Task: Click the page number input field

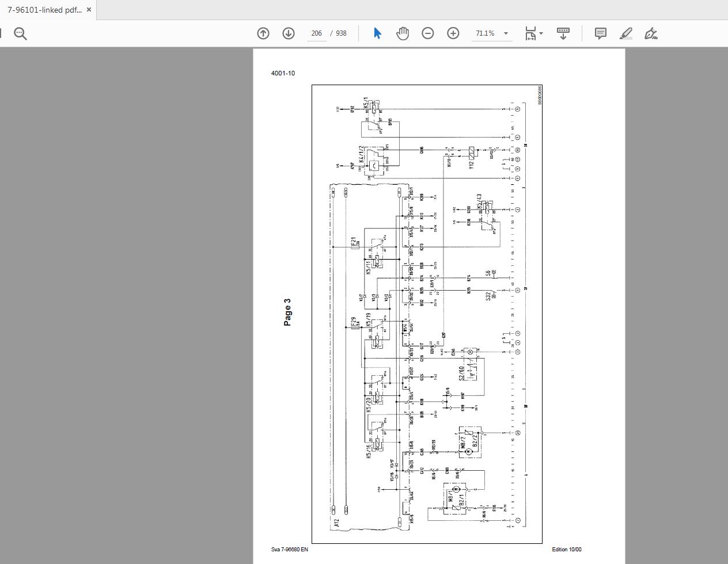Action: [316, 33]
